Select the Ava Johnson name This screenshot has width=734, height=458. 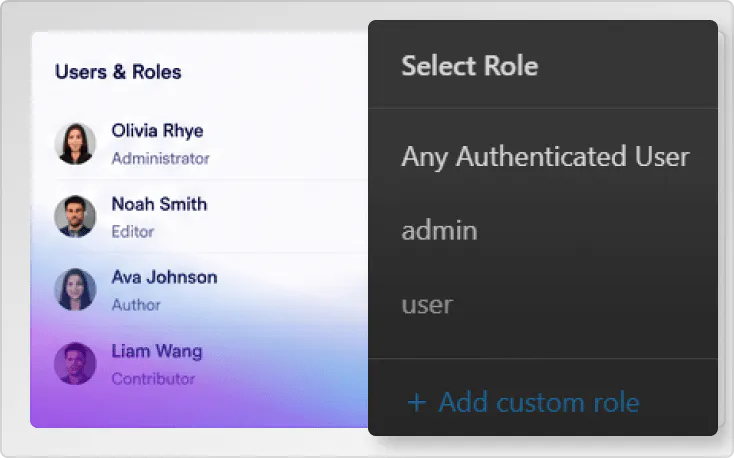164,277
